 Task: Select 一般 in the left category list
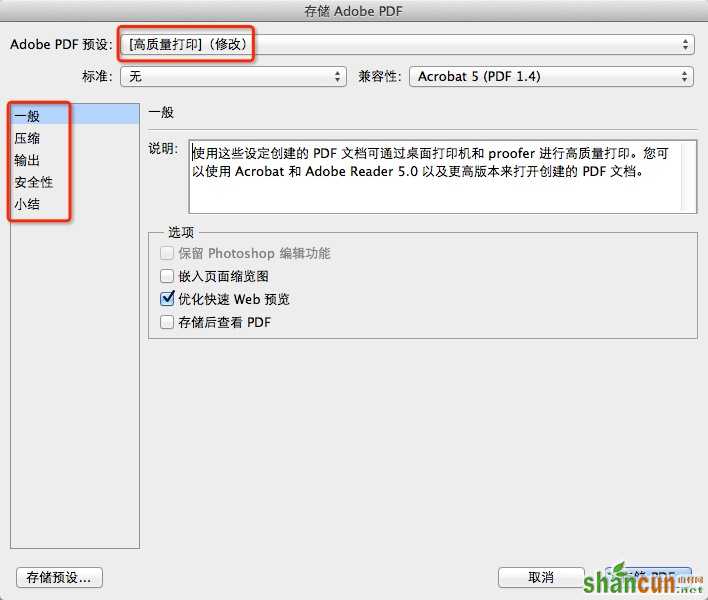coord(75,116)
